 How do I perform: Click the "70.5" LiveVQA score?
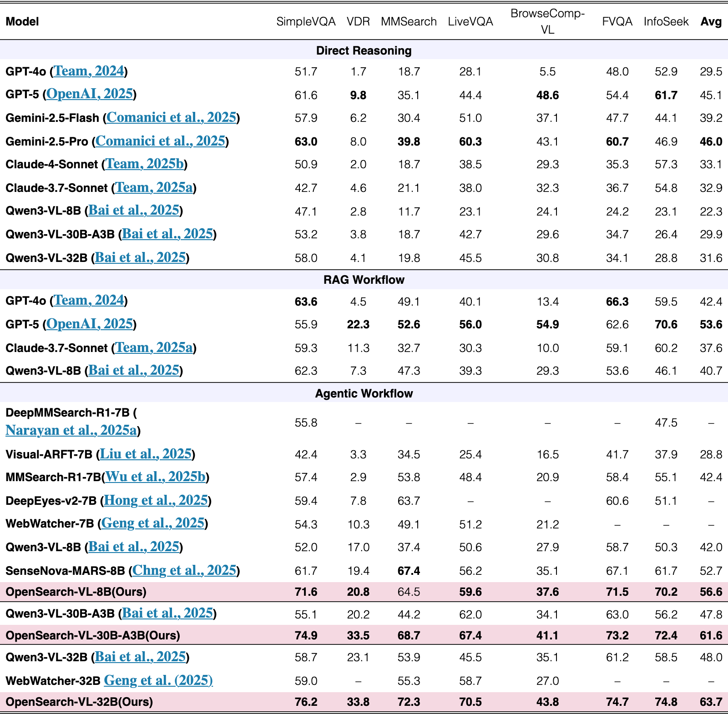470,702
